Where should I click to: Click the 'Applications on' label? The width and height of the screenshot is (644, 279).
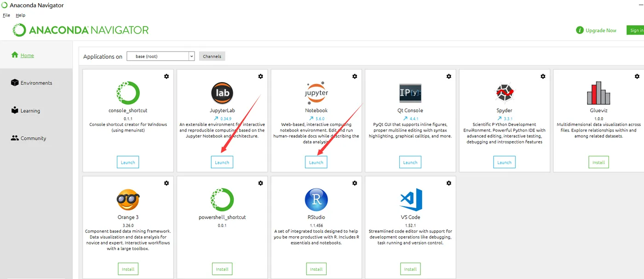(x=103, y=57)
